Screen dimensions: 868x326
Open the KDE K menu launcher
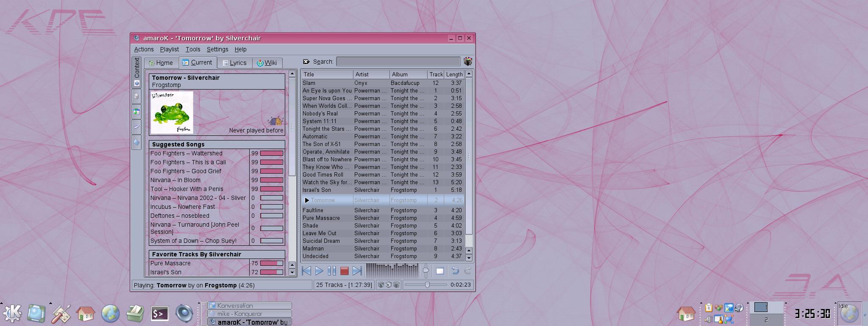pos(13,314)
